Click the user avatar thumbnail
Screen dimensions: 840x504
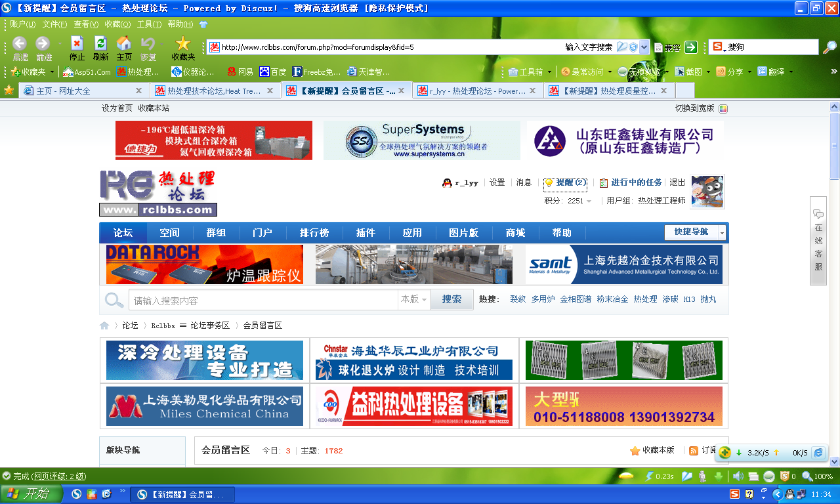click(707, 192)
